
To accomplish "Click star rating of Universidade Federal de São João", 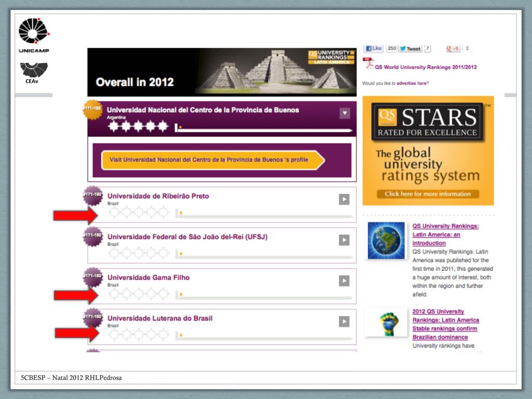I will pos(139,253).
